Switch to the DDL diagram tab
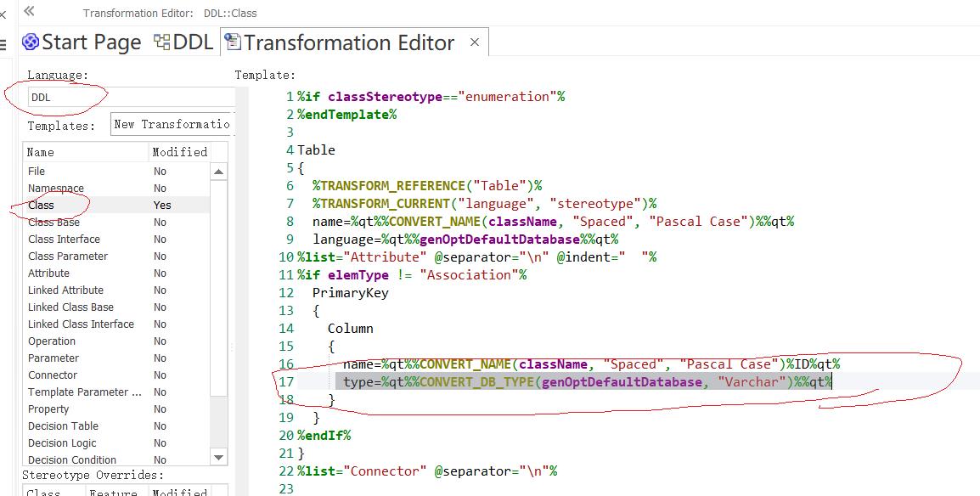The height and width of the screenshot is (496, 980). [183, 42]
